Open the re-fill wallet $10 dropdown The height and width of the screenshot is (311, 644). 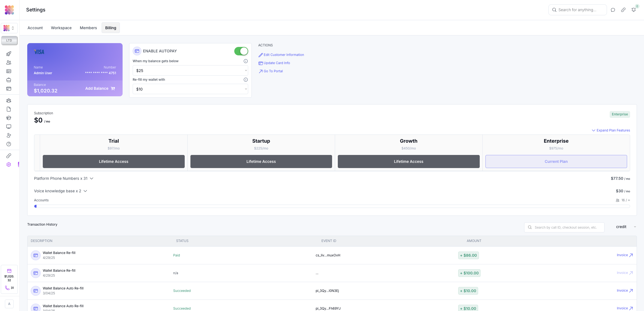(x=190, y=89)
